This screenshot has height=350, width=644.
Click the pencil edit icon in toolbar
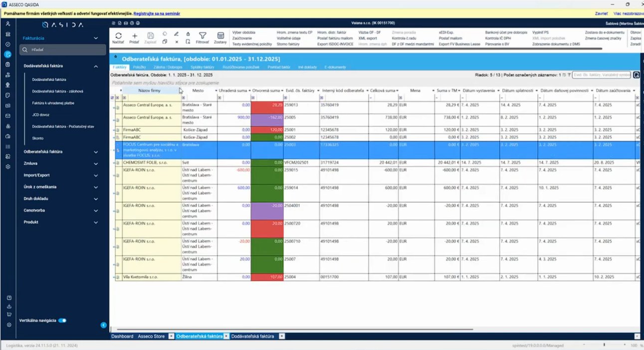[176, 34]
